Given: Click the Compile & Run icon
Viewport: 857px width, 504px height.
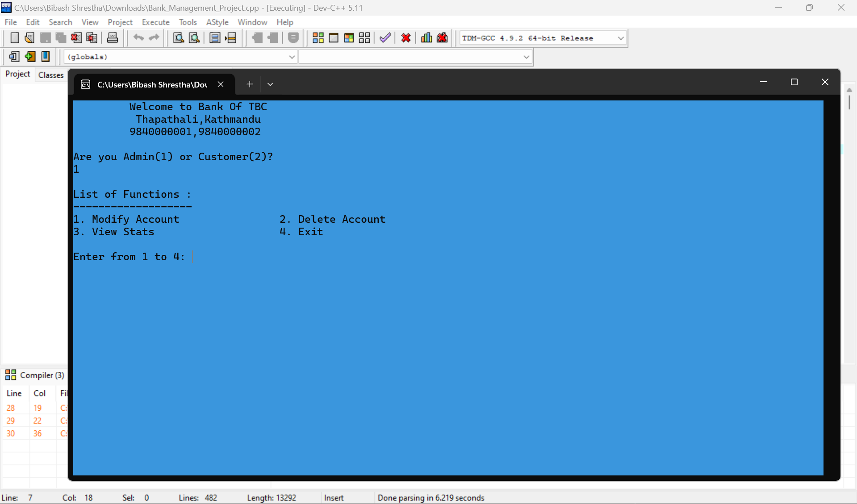Looking at the screenshot, I should point(349,38).
